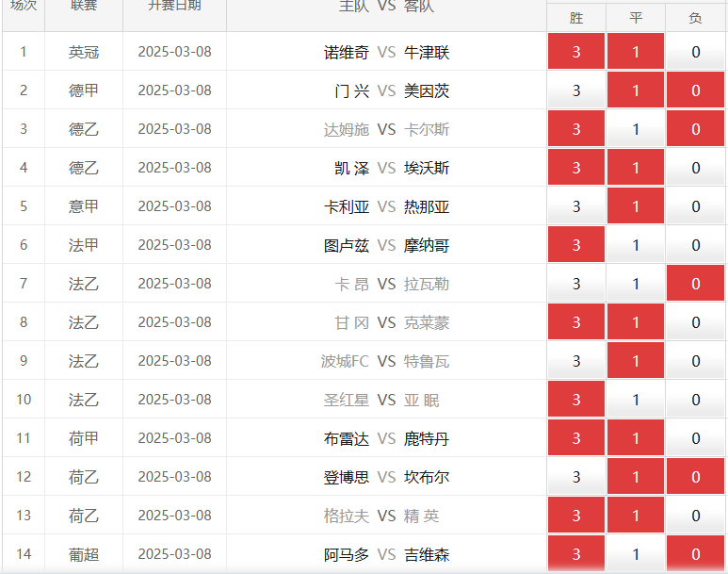Toggle loss (0) for 登博思 VS 坎布尔
This screenshot has height=574, width=728.
tap(695, 476)
